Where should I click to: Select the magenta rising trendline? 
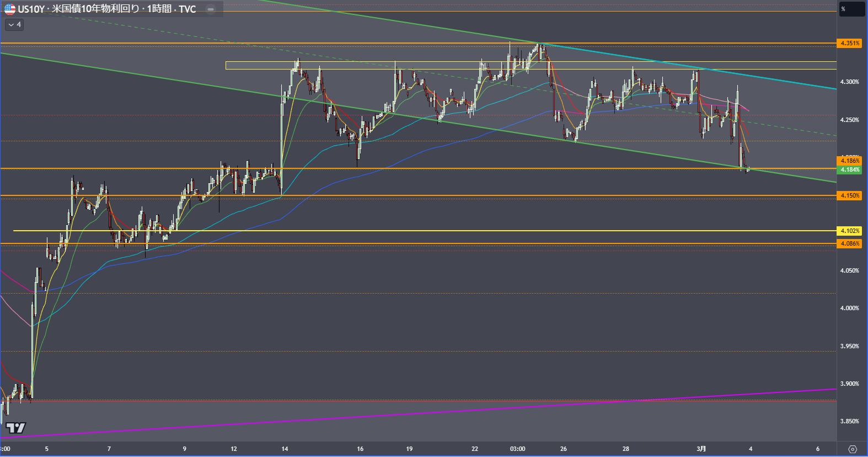[x=419, y=413]
